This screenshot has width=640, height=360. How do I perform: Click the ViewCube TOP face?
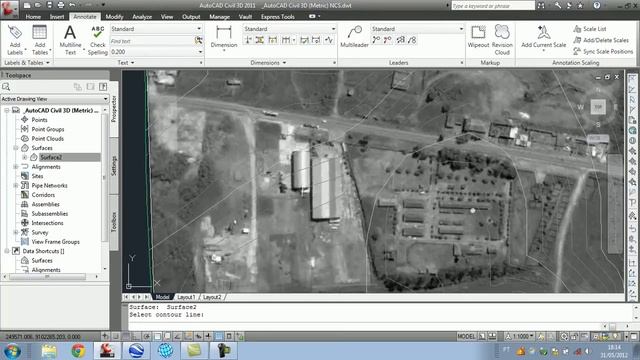tap(598, 107)
